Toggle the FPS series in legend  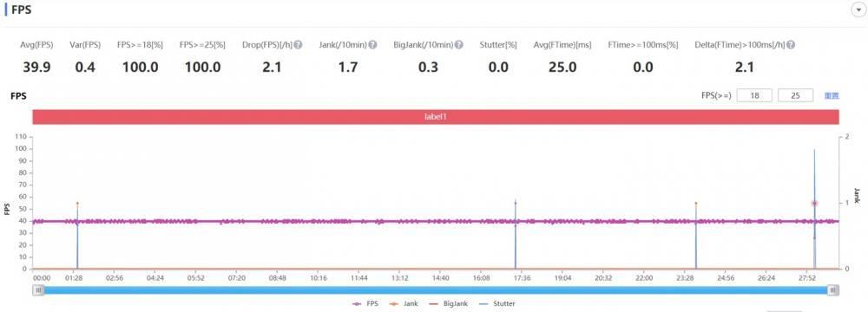[x=365, y=303]
